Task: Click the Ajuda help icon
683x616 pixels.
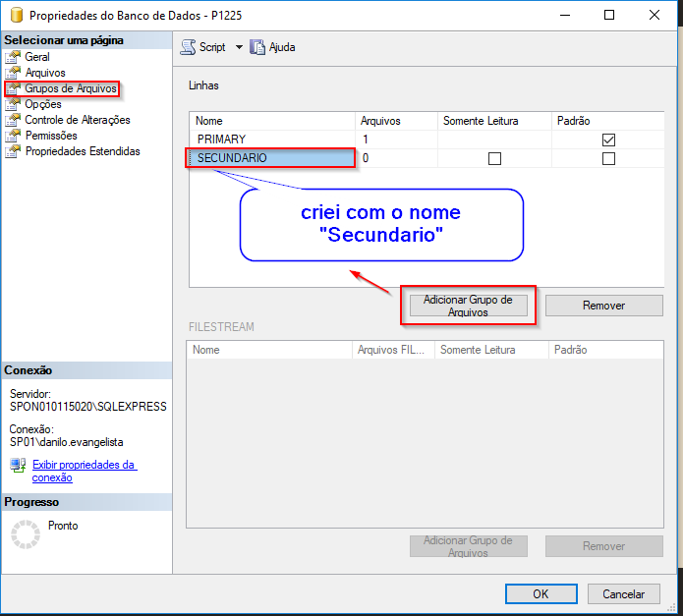Action: tap(257, 47)
